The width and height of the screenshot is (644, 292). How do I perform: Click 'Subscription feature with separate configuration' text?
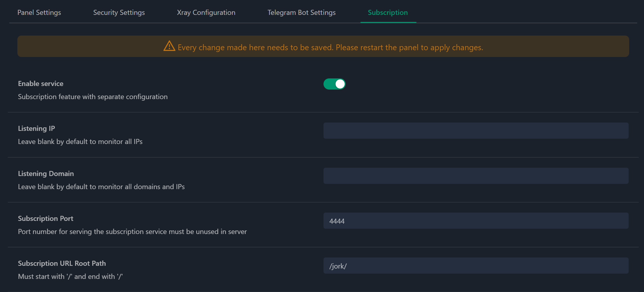tap(93, 97)
